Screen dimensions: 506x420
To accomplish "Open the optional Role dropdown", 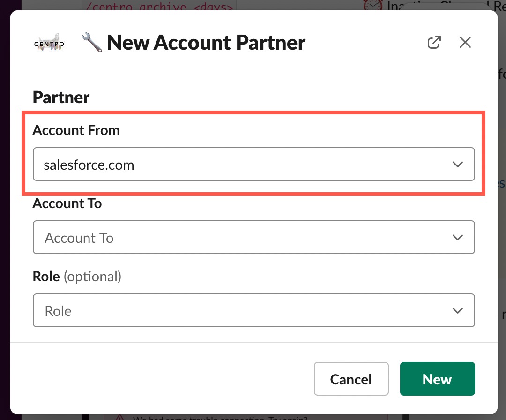I will click(253, 310).
